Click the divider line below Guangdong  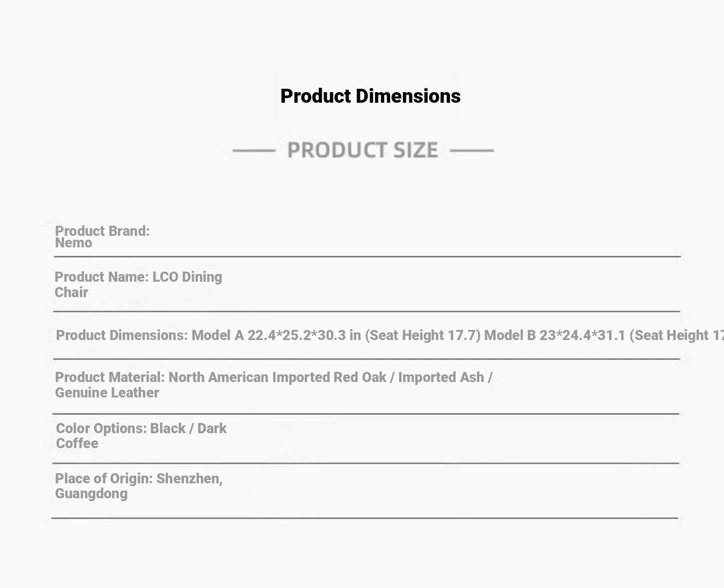click(364, 518)
